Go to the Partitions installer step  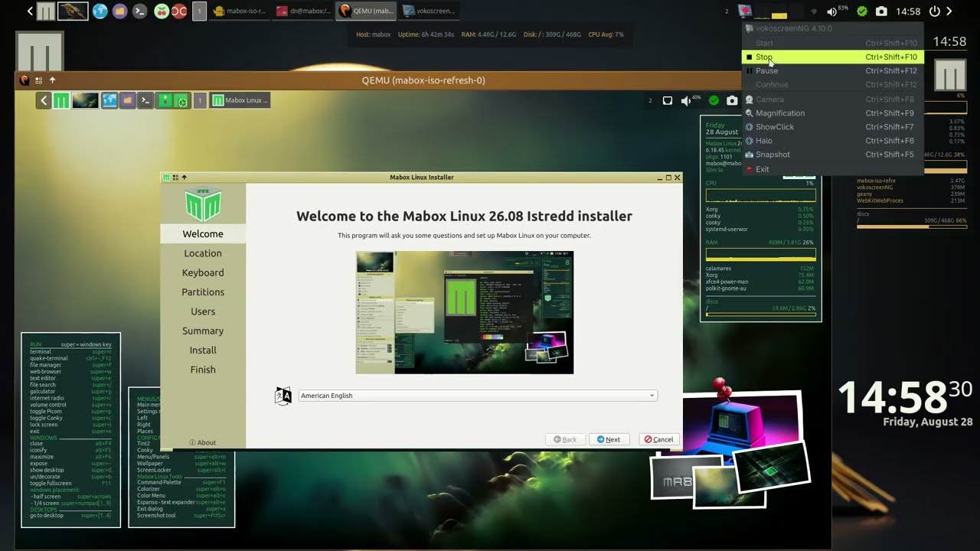click(x=203, y=292)
